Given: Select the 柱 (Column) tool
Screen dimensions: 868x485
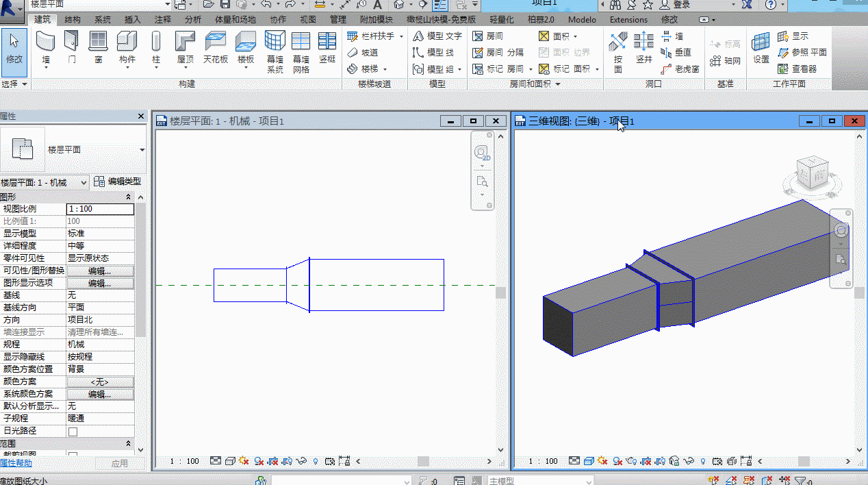Looking at the screenshot, I should pyautogui.click(x=156, y=48).
